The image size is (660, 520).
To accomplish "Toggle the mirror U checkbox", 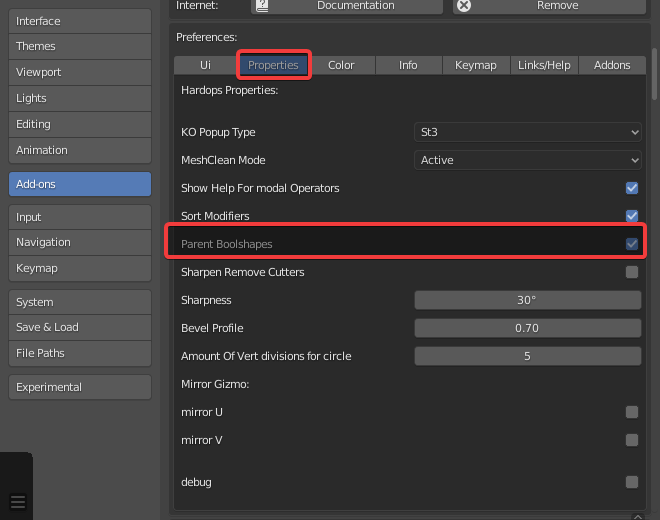I will [x=632, y=412].
